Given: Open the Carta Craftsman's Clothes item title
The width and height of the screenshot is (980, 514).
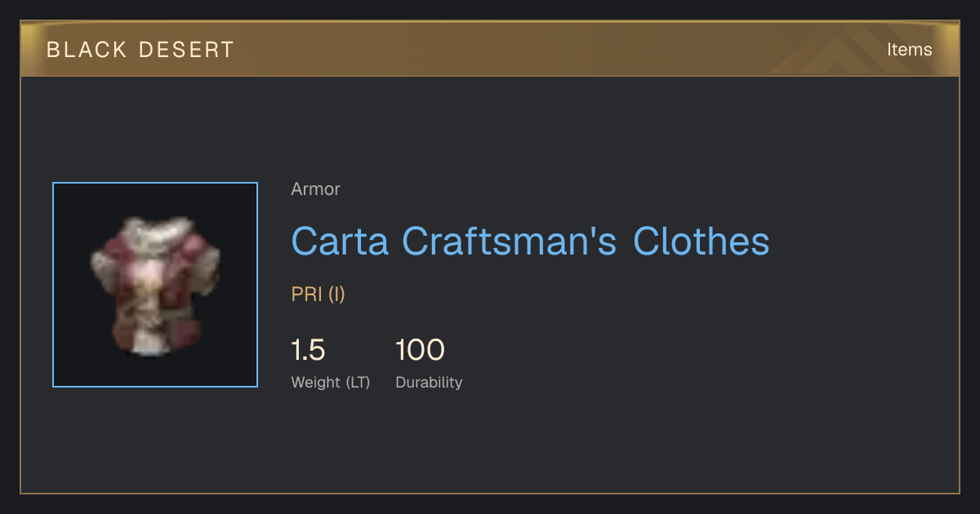Looking at the screenshot, I should click(x=530, y=241).
